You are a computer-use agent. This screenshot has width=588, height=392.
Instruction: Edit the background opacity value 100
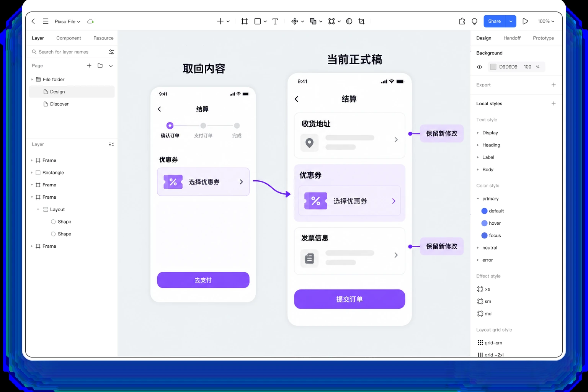[x=527, y=67]
